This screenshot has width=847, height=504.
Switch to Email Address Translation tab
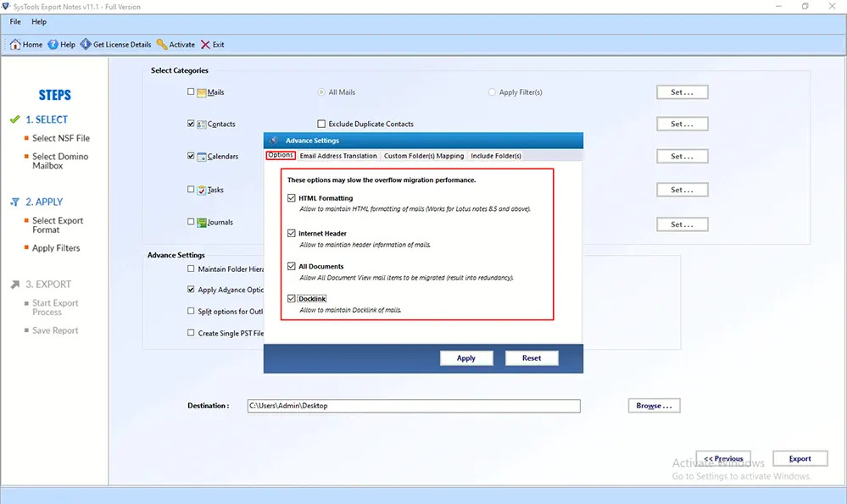coord(338,156)
